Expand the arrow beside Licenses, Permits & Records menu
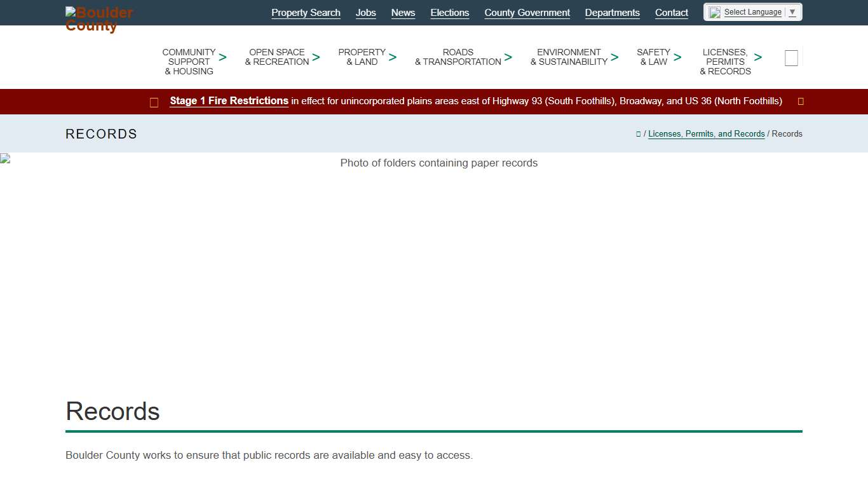 [758, 57]
